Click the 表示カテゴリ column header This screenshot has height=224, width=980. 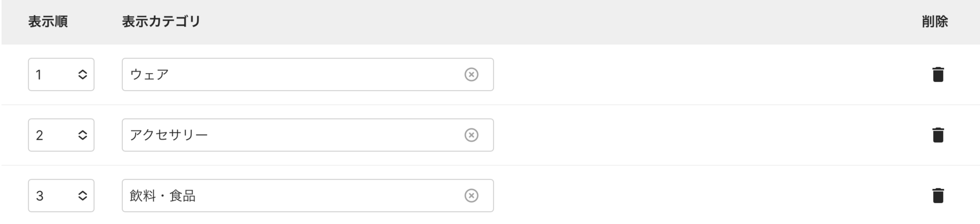161,22
